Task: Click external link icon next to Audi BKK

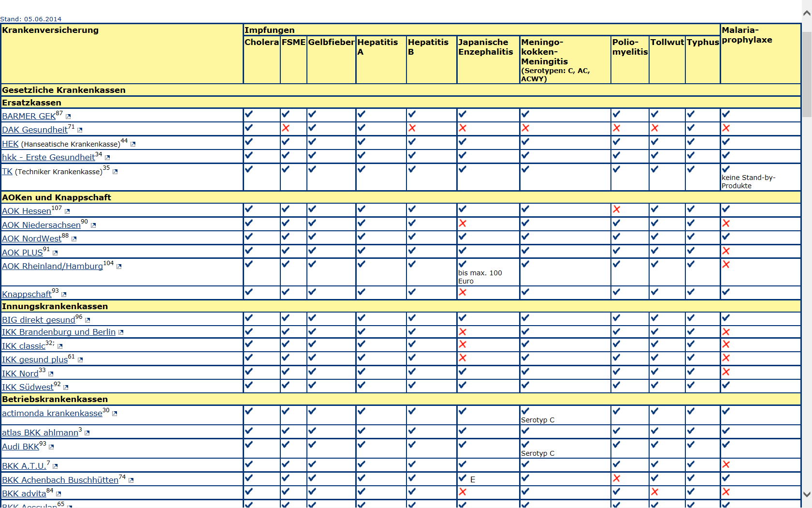Action: tap(51, 447)
